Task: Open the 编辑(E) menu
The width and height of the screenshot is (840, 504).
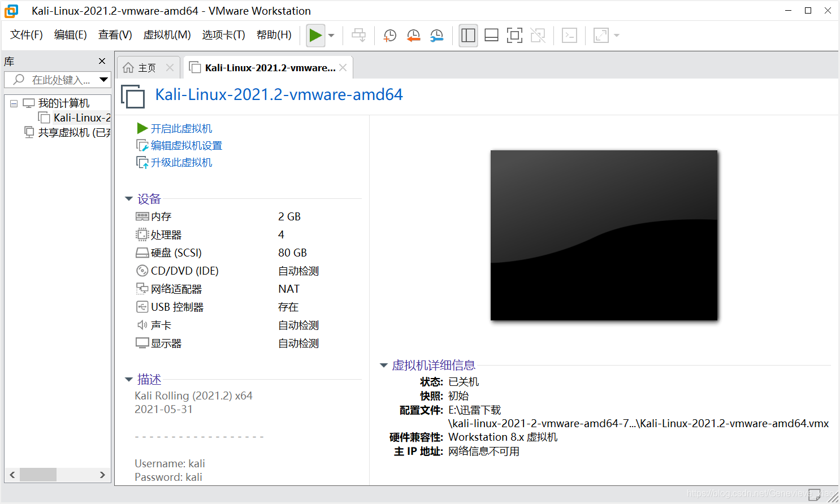Action: pos(70,35)
